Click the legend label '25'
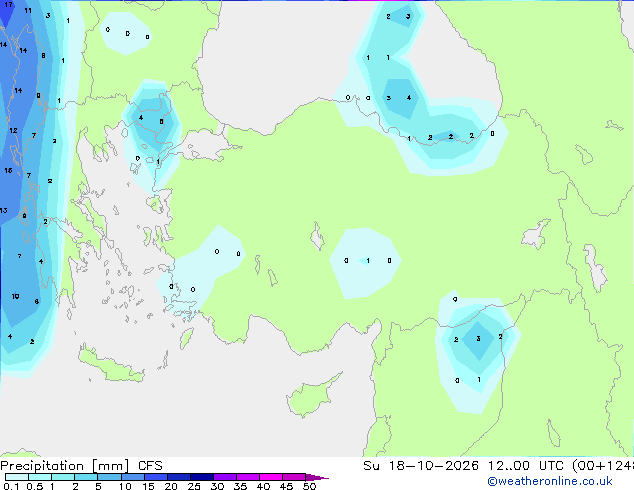The image size is (634, 490). click(194, 486)
